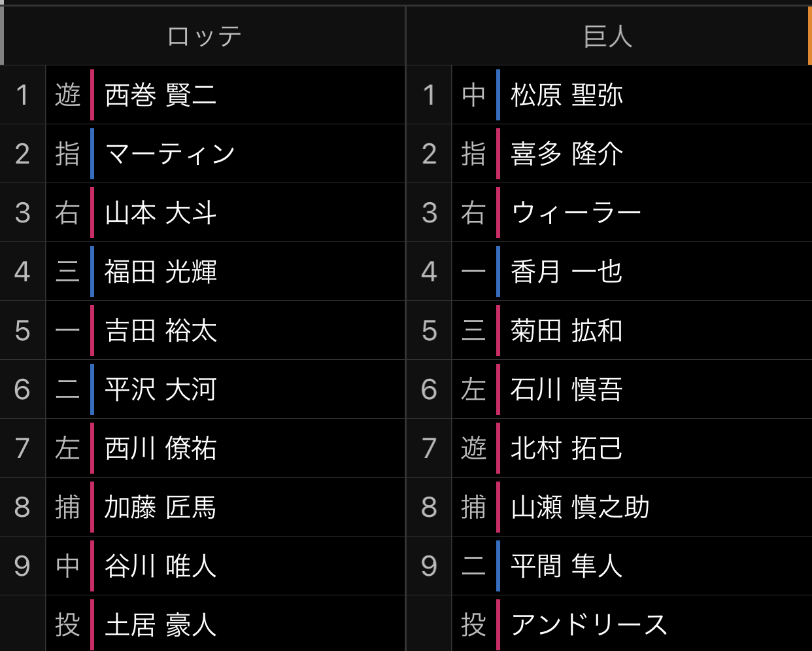This screenshot has width=812, height=651.
Task: Select shortstop 北村 拓己
Action: [x=566, y=448]
